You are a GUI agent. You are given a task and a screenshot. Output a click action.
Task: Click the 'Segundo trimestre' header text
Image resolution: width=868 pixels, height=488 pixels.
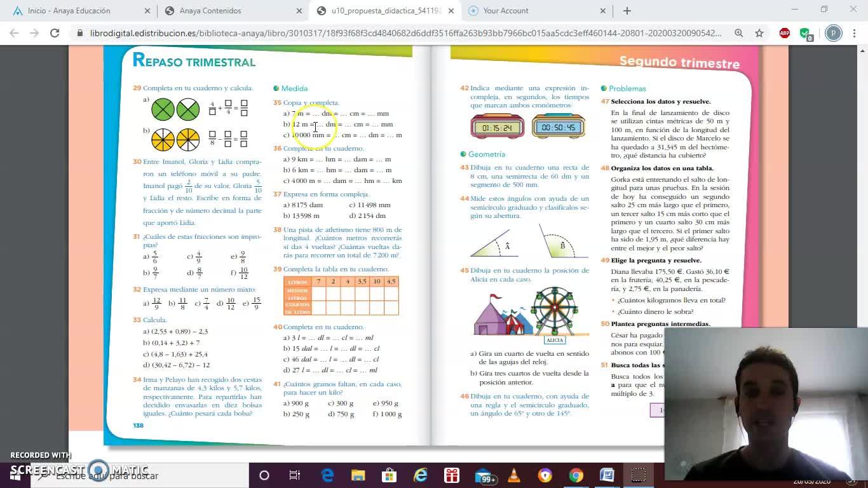(x=679, y=62)
